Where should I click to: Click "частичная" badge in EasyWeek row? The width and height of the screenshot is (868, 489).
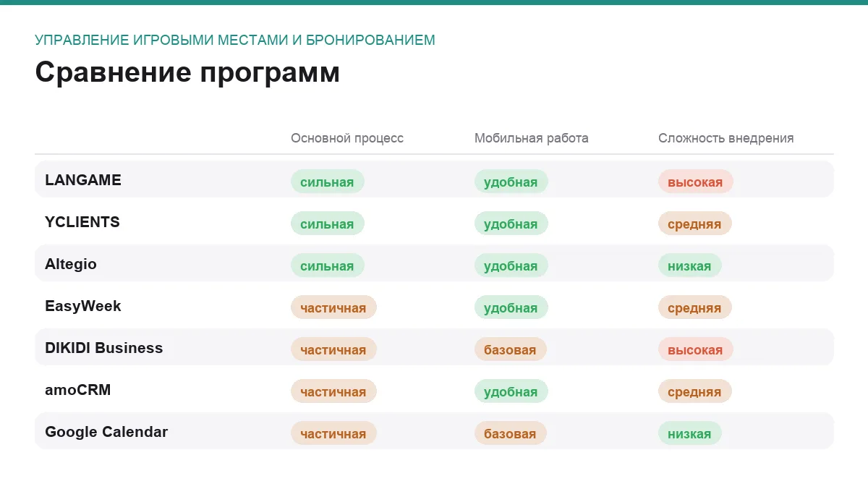click(x=333, y=307)
